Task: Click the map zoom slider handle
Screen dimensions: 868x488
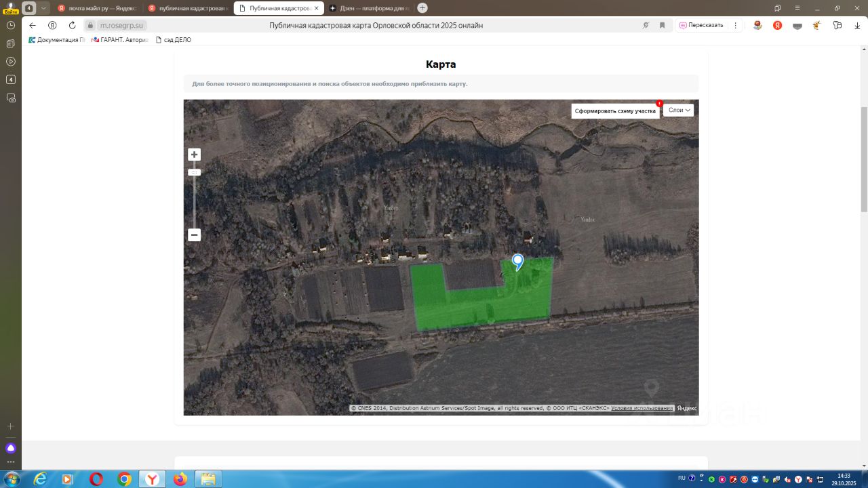Action: pos(194,172)
